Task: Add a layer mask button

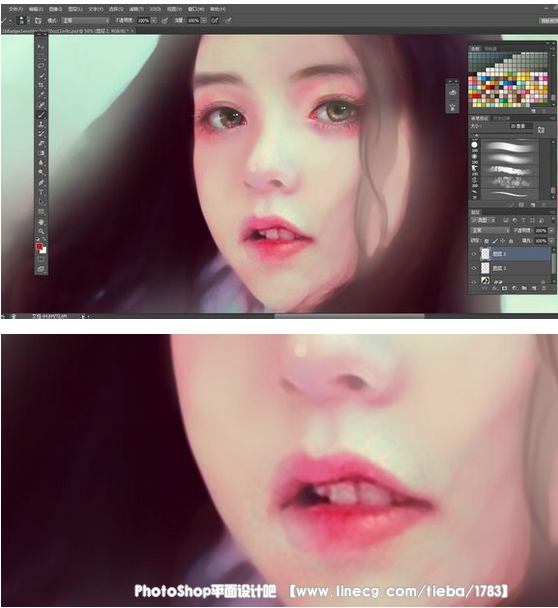Action: [504, 288]
